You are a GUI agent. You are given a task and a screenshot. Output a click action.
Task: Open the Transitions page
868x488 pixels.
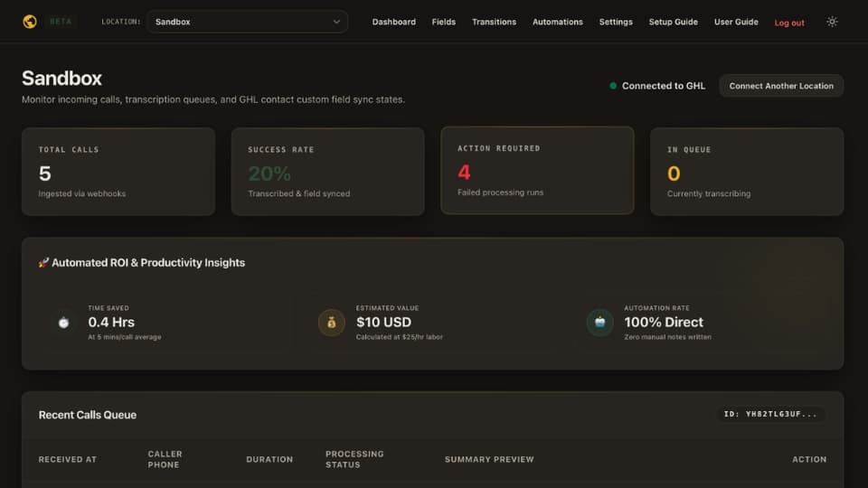pos(494,22)
